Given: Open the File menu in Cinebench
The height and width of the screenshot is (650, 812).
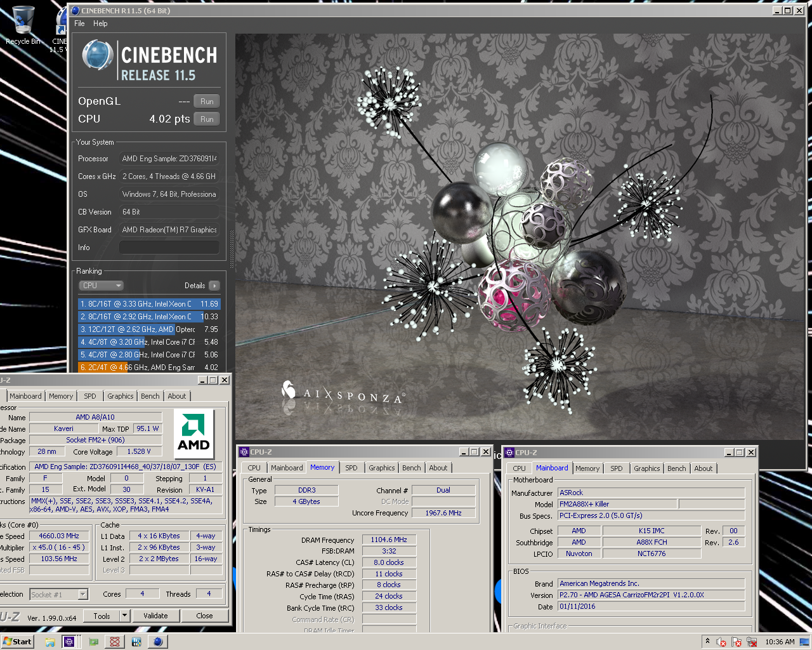Looking at the screenshot, I should 79,23.
